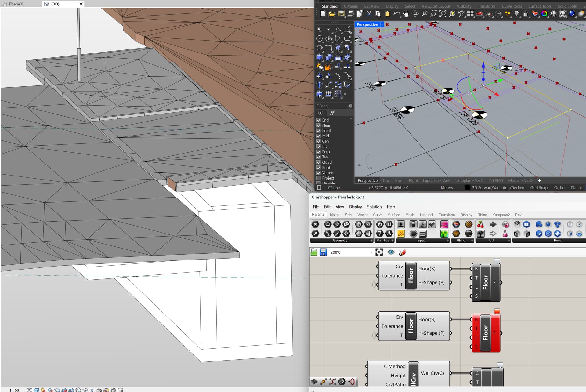Open the Perspective viewport dropdown arrow

click(x=382, y=24)
